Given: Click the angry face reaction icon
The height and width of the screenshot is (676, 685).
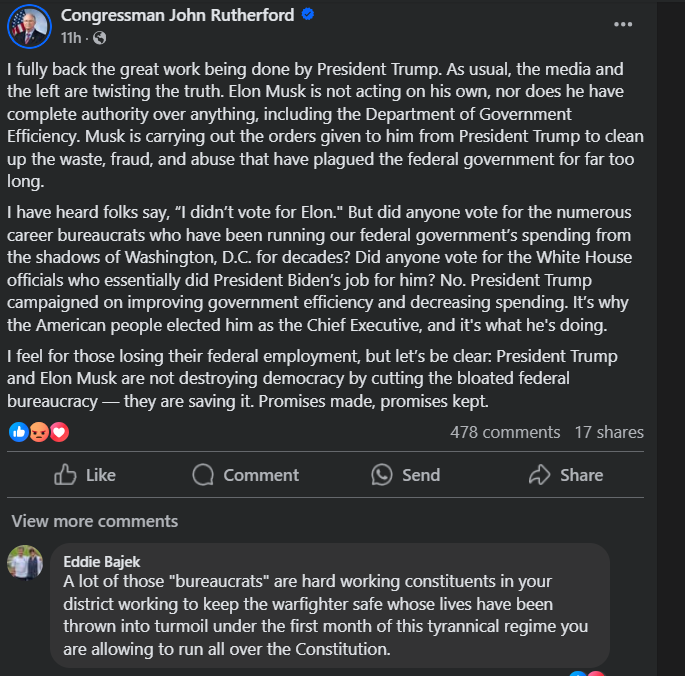Looking at the screenshot, I should tap(39, 432).
